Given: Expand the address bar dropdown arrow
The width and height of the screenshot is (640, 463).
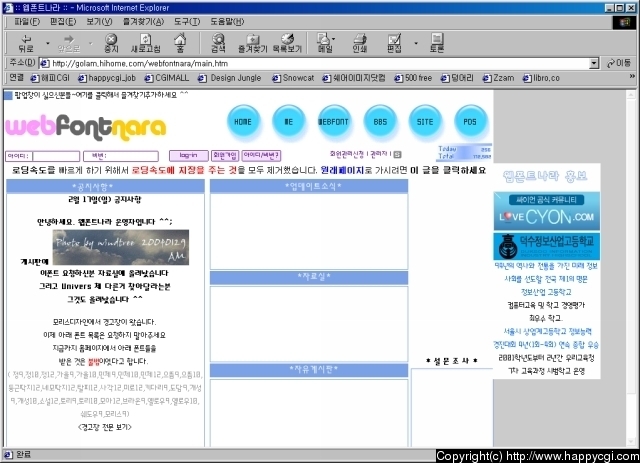Looking at the screenshot, I should pos(594,64).
